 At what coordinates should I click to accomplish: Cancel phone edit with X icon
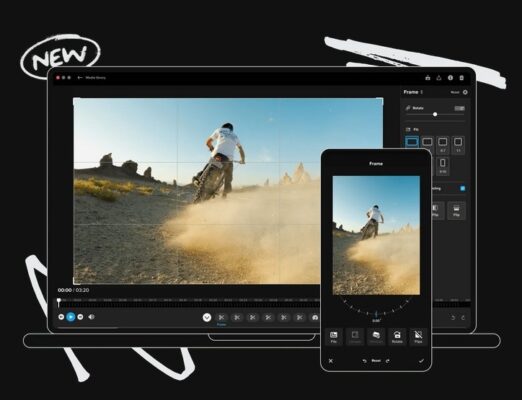click(331, 361)
